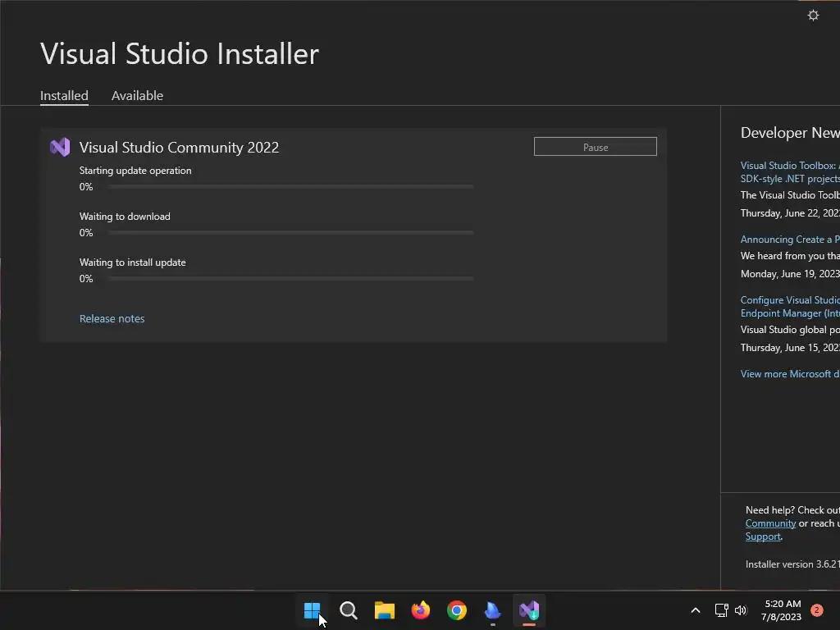Open the Release notes link
The image size is (840, 630).
tap(112, 318)
